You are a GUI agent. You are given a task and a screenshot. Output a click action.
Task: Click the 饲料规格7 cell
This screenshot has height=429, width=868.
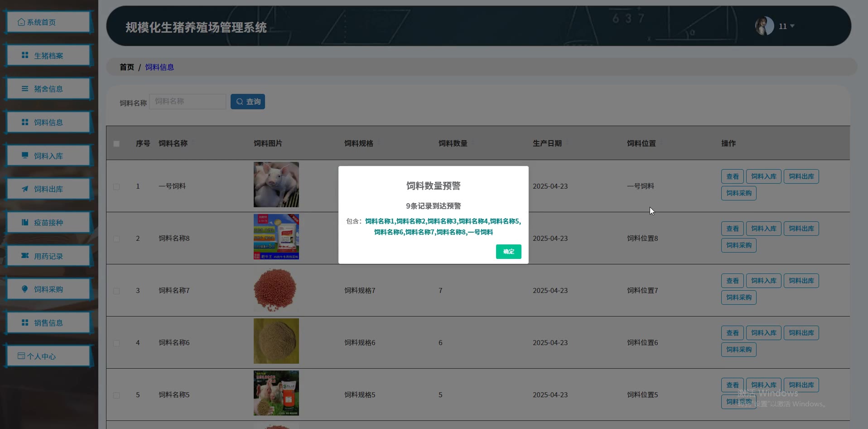[x=360, y=291]
